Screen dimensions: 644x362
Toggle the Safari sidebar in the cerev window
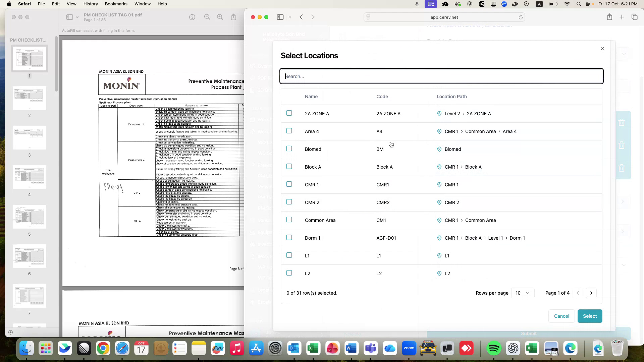[x=280, y=17]
